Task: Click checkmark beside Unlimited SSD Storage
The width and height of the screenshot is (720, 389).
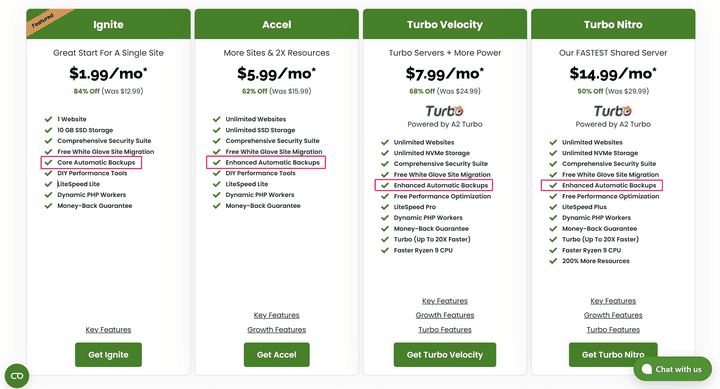Action: (216, 130)
